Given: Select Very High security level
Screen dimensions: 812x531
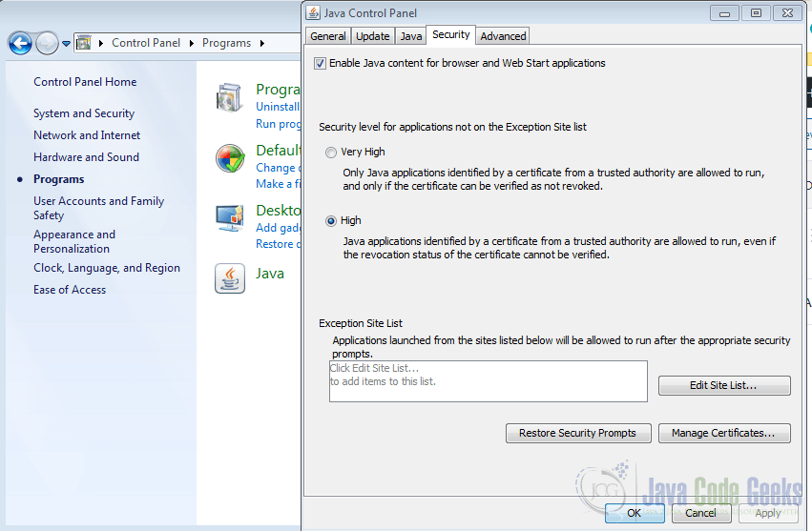Looking at the screenshot, I should pyautogui.click(x=330, y=153).
